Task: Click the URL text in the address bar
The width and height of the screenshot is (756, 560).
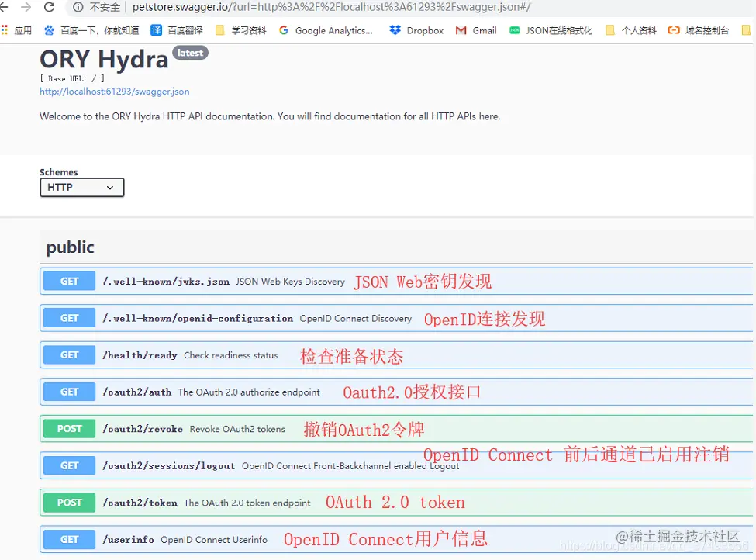Action: pyautogui.click(x=331, y=7)
